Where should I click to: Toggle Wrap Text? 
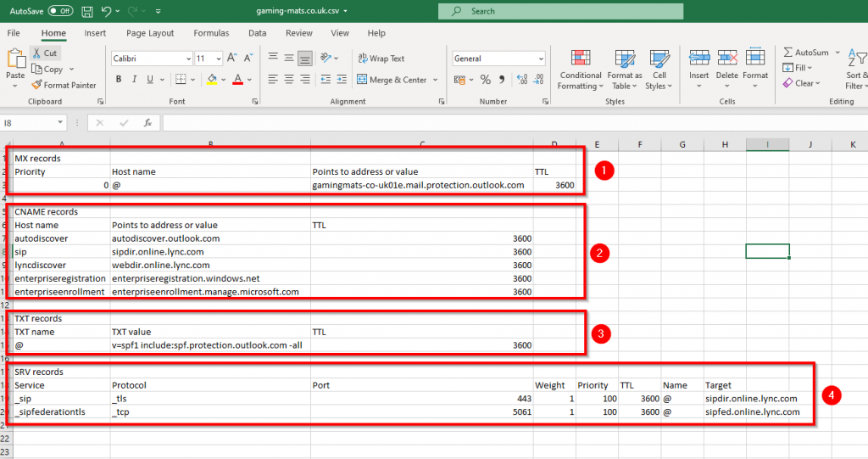coord(381,59)
